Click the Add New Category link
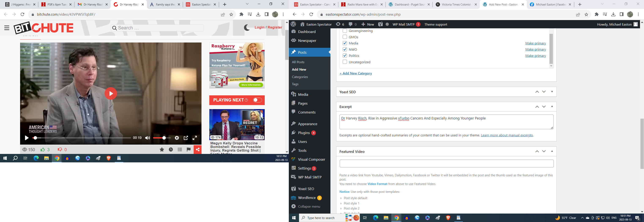This screenshot has width=644, height=222. [x=355, y=73]
